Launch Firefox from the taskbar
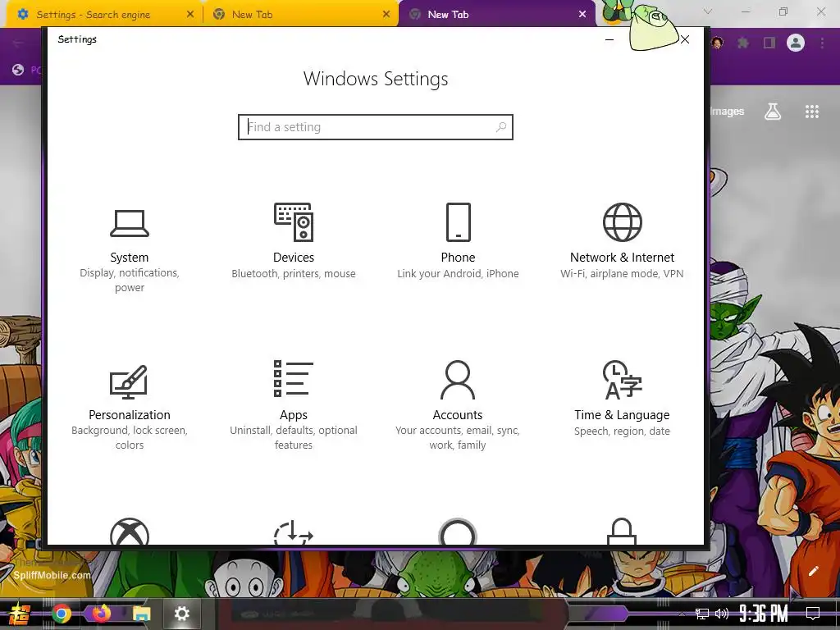840x630 pixels. pos(101,614)
